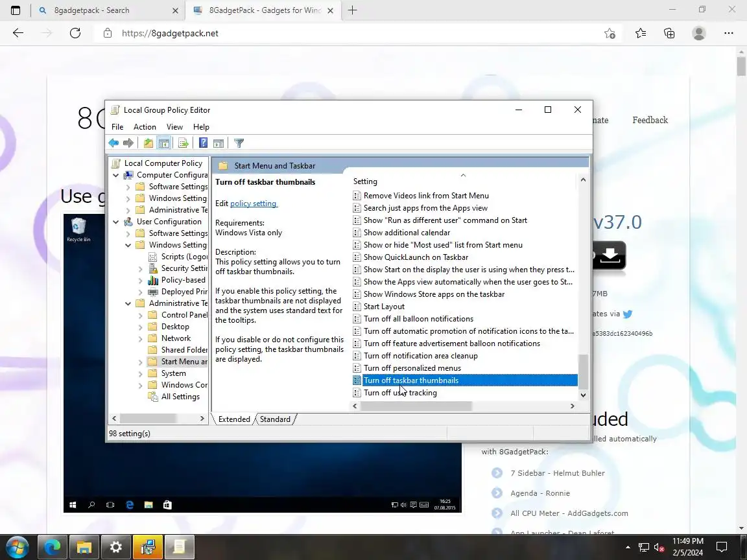Expand the Security Settings tree node
Image resolution: width=747 pixels, height=560 pixels.
pyautogui.click(x=141, y=268)
